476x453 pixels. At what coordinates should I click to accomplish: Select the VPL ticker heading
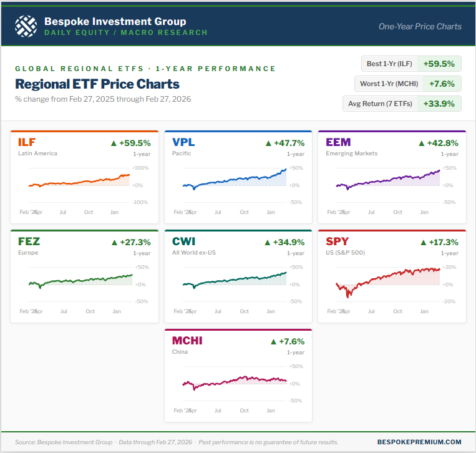point(183,142)
